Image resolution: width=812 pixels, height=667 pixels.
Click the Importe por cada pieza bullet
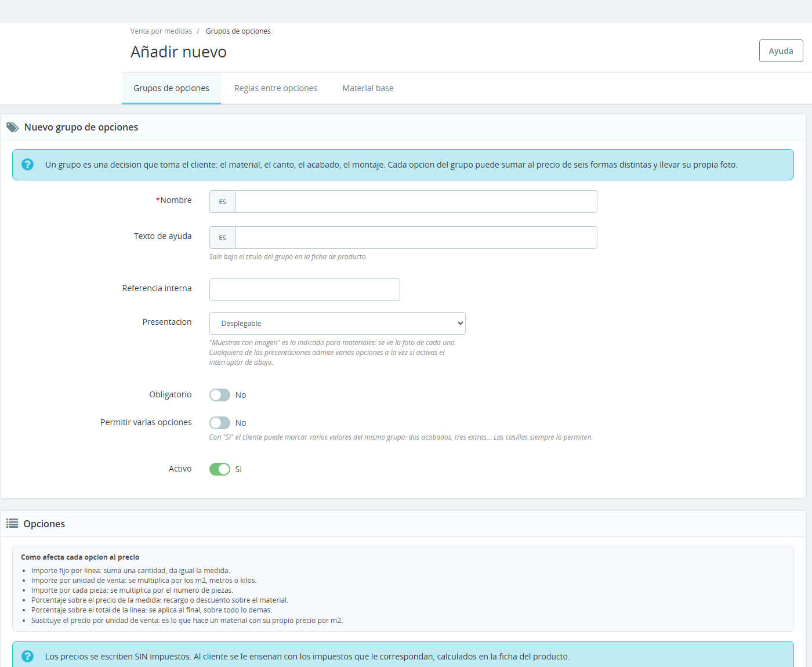132,590
